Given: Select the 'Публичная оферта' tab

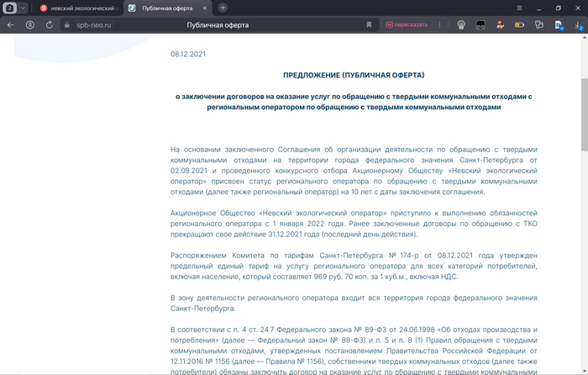Looking at the screenshot, I should pos(167,8).
